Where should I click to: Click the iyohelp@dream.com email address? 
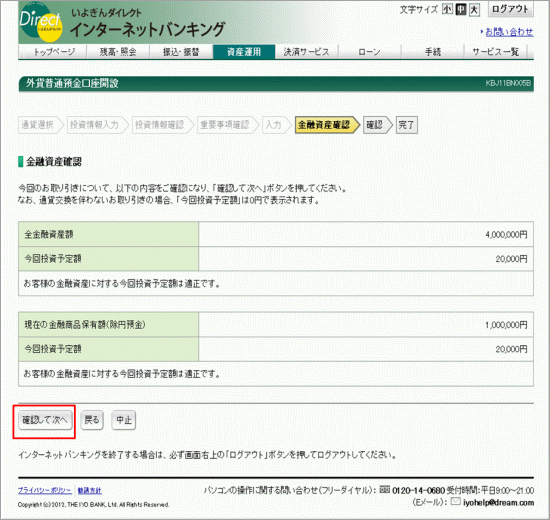tap(498, 503)
